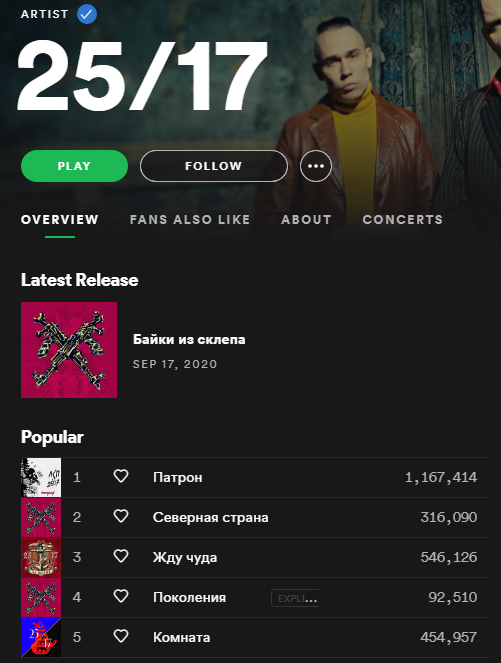Open the About tab
The width and height of the screenshot is (501, 663).
coord(306,220)
